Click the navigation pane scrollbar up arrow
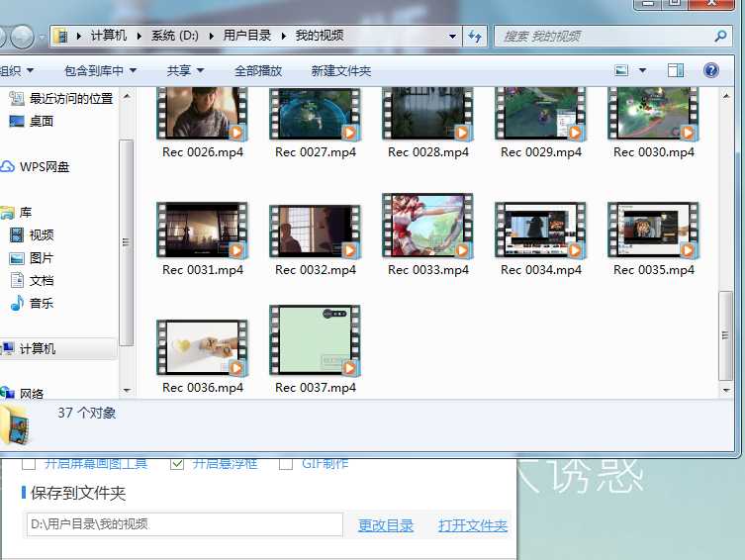 (127, 96)
